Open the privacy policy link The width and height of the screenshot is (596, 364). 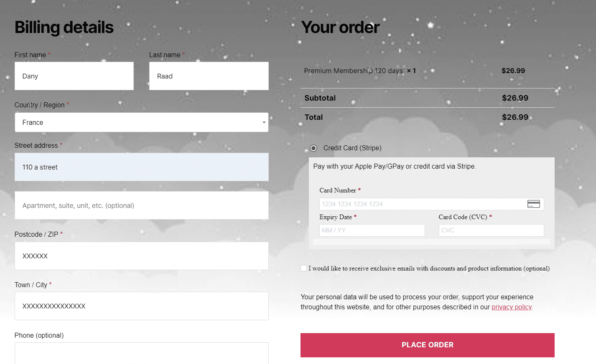click(511, 307)
